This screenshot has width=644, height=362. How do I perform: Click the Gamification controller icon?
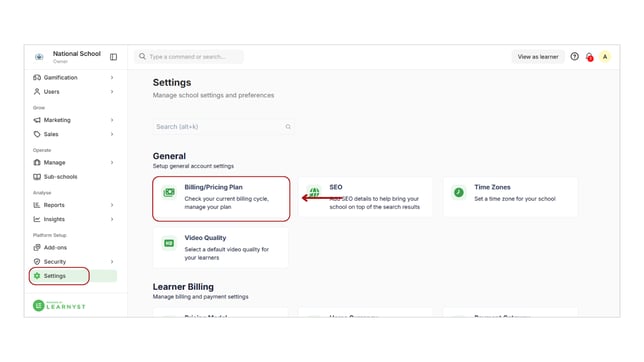click(x=37, y=77)
